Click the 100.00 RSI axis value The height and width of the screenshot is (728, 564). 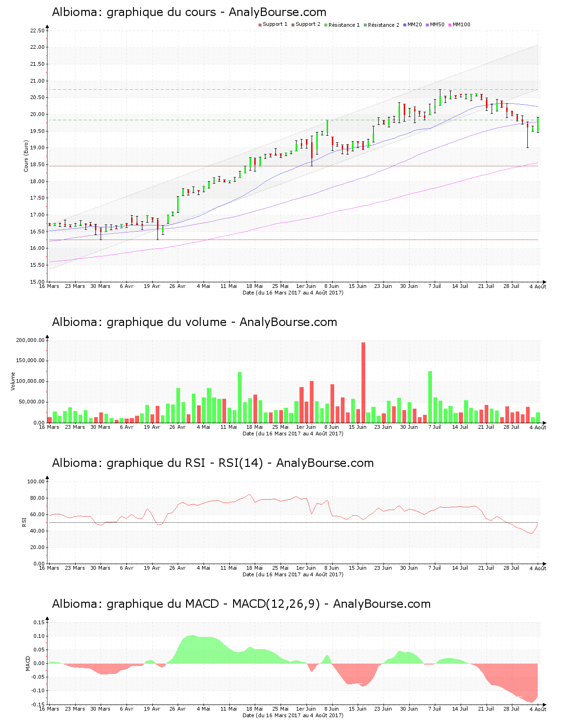(x=36, y=481)
